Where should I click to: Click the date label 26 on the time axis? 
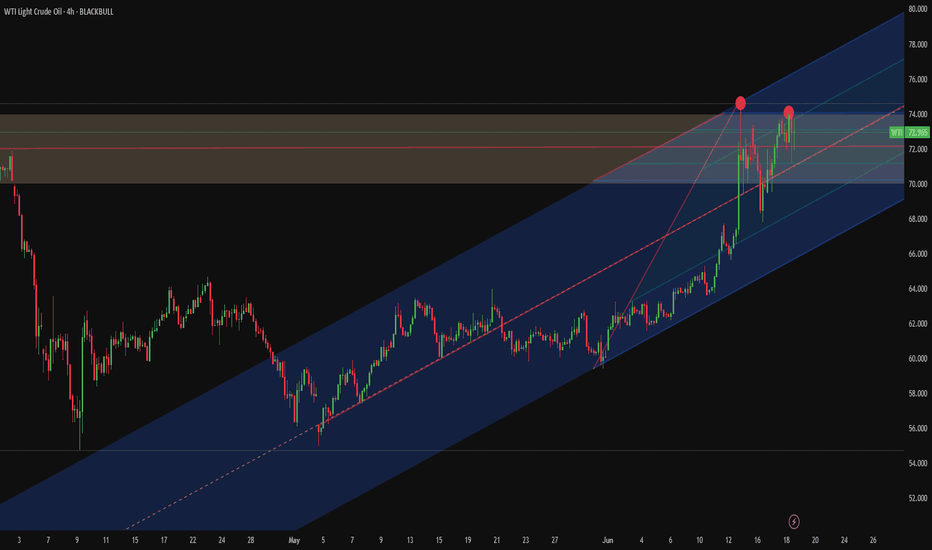click(x=873, y=540)
